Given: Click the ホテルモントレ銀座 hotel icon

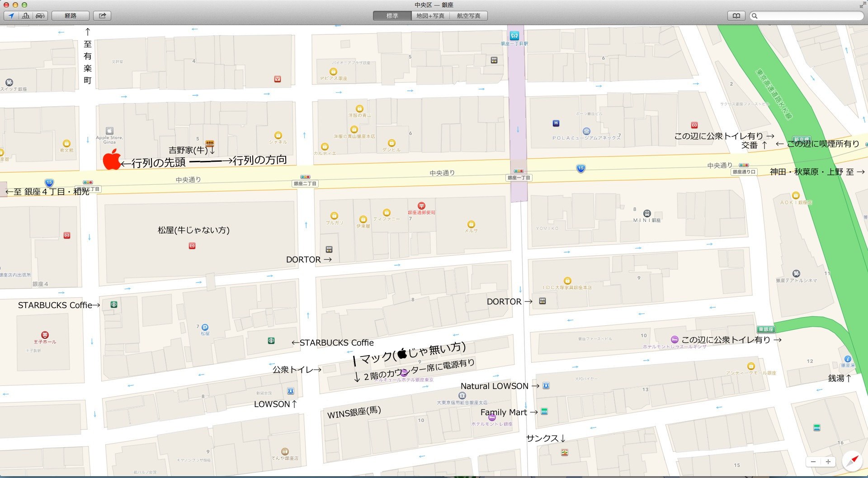Looking at the screenshot, I should click(x=492, y=417).
